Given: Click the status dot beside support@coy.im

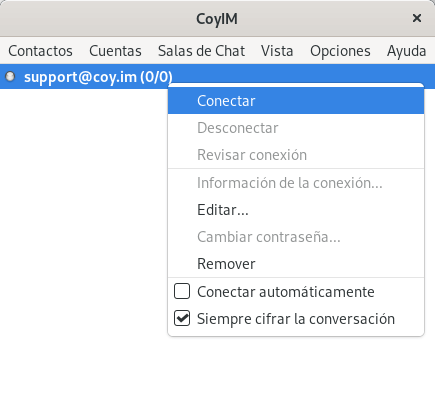Looking at the screenshot, I should [x=10, y=77].
